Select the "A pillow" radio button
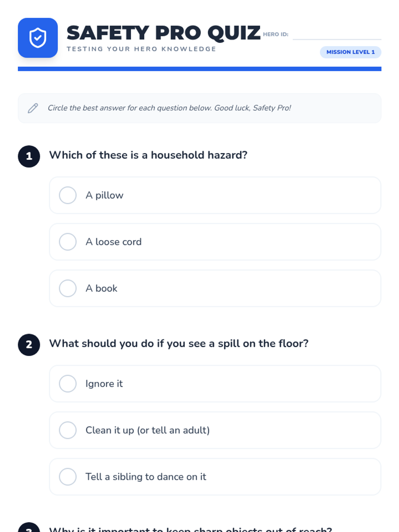The height and width of the screenshot is (532, 399). coord(68,195)
